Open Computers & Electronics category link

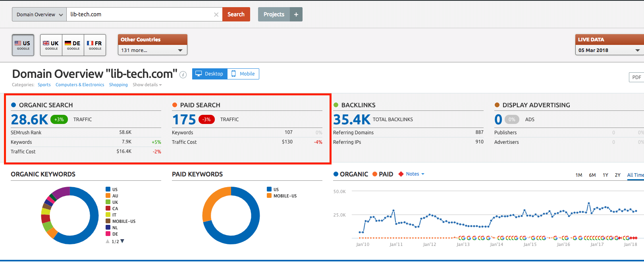80,85
